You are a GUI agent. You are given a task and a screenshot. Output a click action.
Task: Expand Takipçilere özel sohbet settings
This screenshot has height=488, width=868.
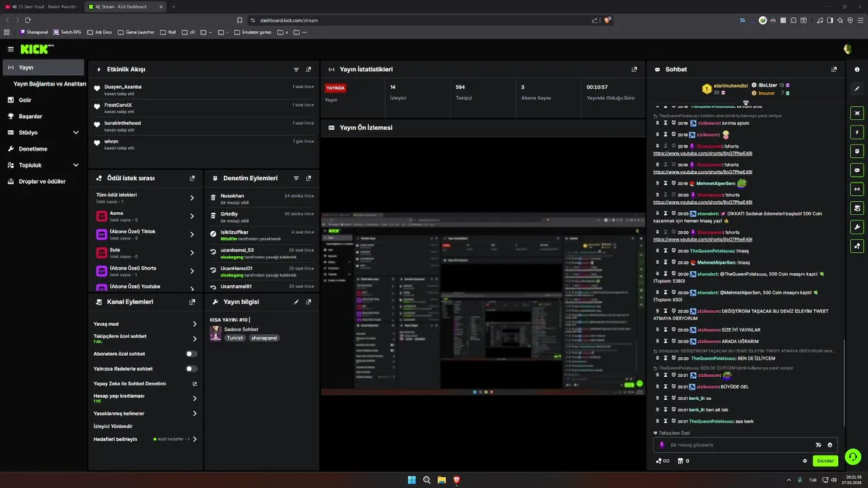pos(195,339)
